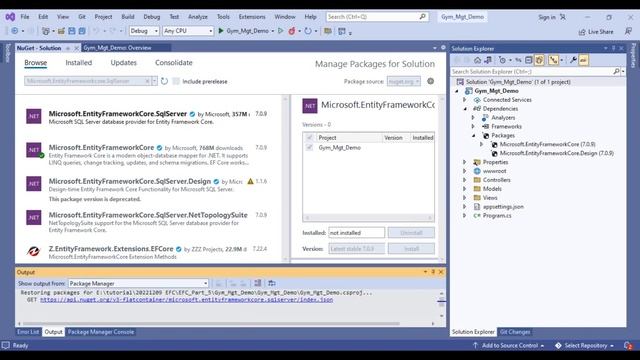Click the Open File folder icon

[61, 31]
